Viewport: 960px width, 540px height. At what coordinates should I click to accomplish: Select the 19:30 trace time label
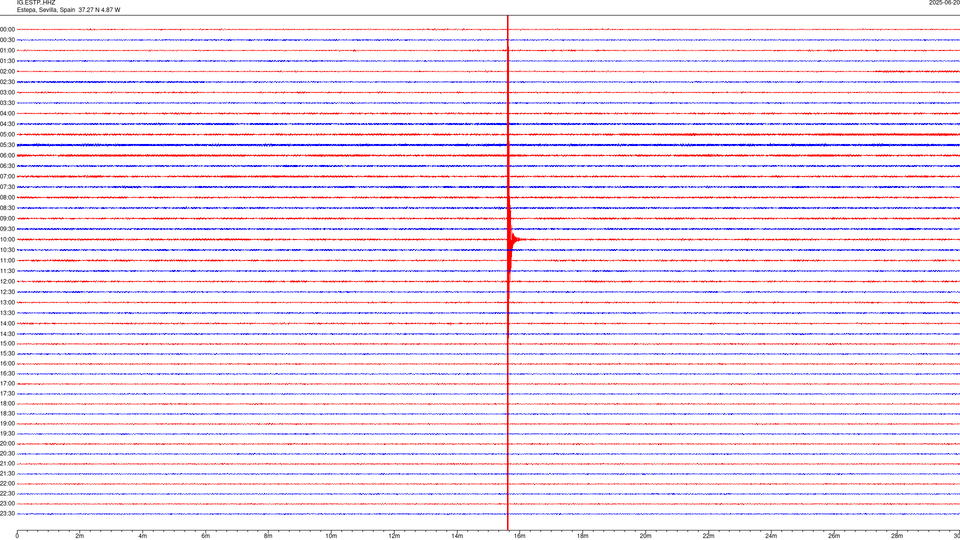(x=7, y=433)
